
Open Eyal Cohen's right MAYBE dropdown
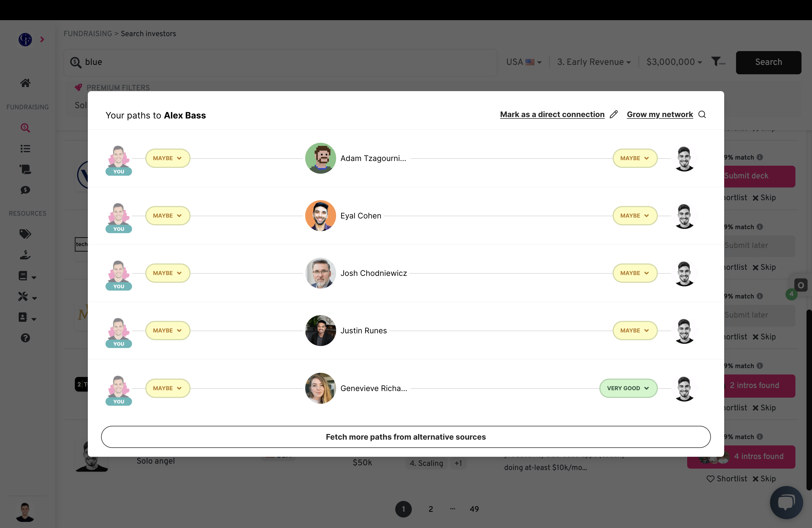[x=635, y=216]
